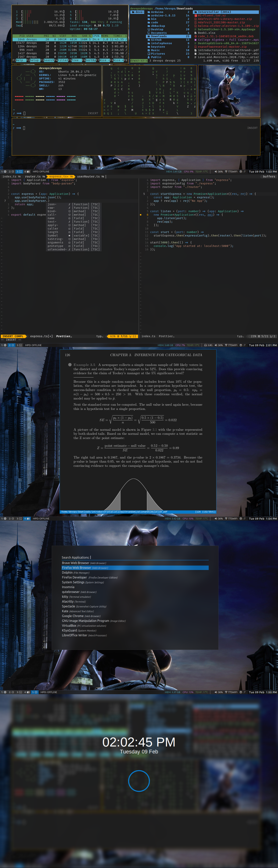This screenshot has width=278, height=868.
Task: Click volume icon in 1:53 PM status bar
Action: click(x=216, y=171)
